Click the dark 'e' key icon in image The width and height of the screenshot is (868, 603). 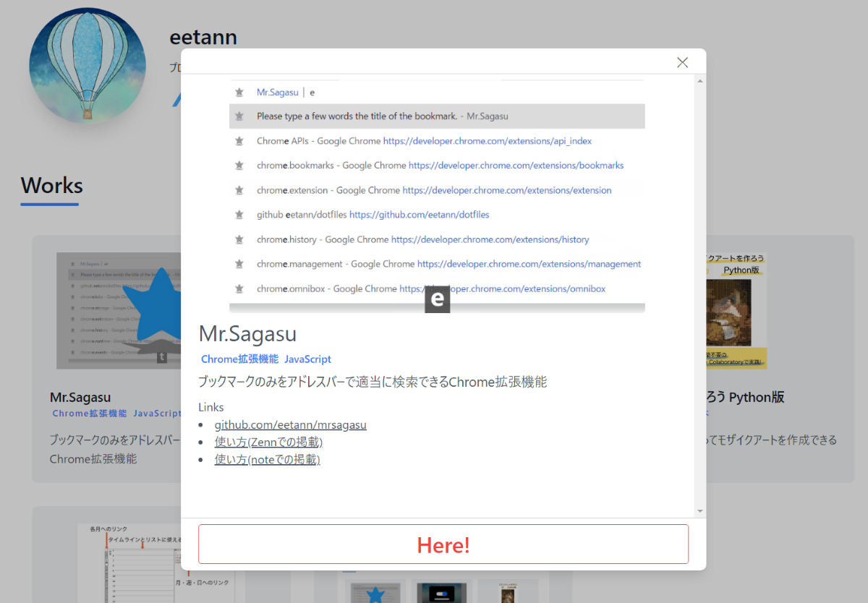pyautogui.click(x=437, y=300)
